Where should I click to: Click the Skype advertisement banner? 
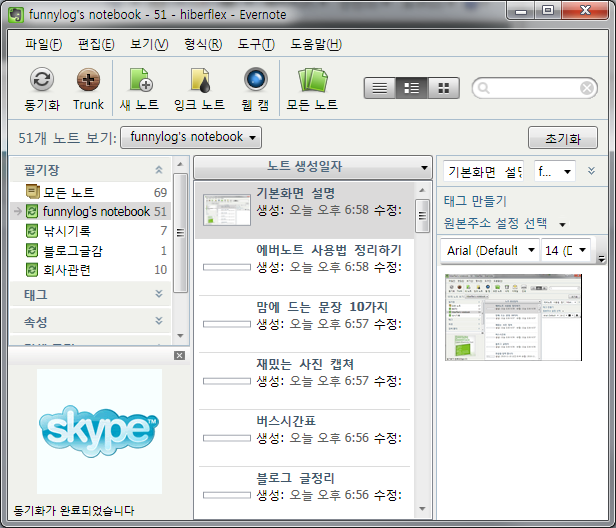(99, 431)
